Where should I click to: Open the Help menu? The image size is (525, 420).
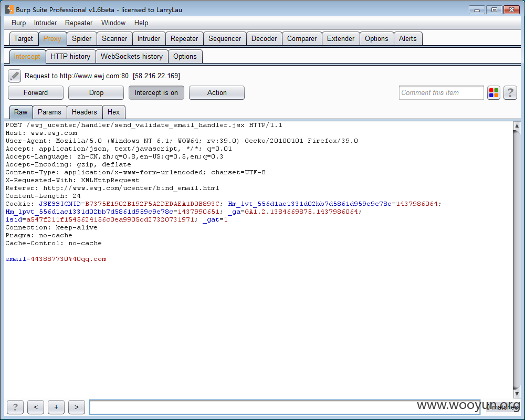click(x=141, y=23)
